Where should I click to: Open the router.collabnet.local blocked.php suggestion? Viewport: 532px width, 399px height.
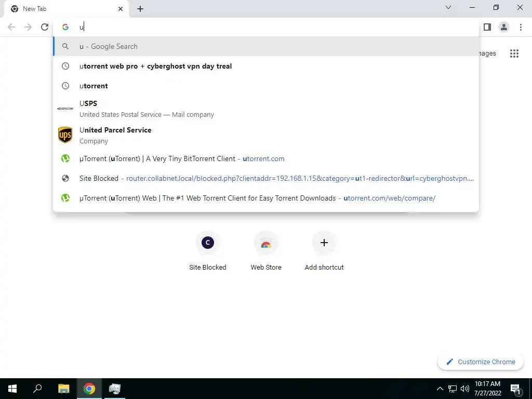click(x=266, y=179)
